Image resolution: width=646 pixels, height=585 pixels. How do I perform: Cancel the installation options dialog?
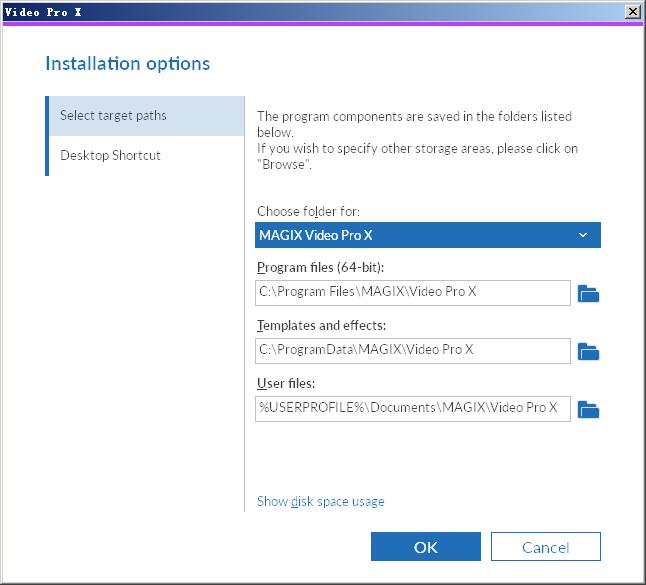click(x=545, y=547)
